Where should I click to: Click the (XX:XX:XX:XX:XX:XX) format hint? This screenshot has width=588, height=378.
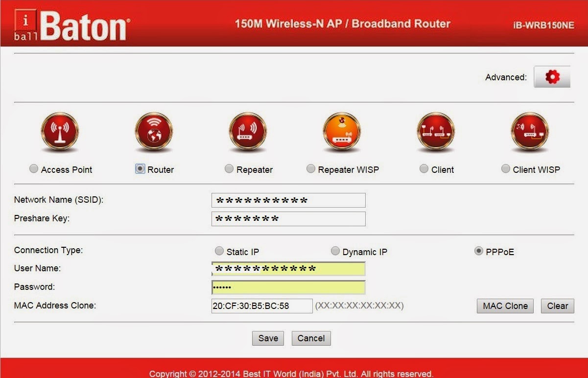(x=359, y=306)
